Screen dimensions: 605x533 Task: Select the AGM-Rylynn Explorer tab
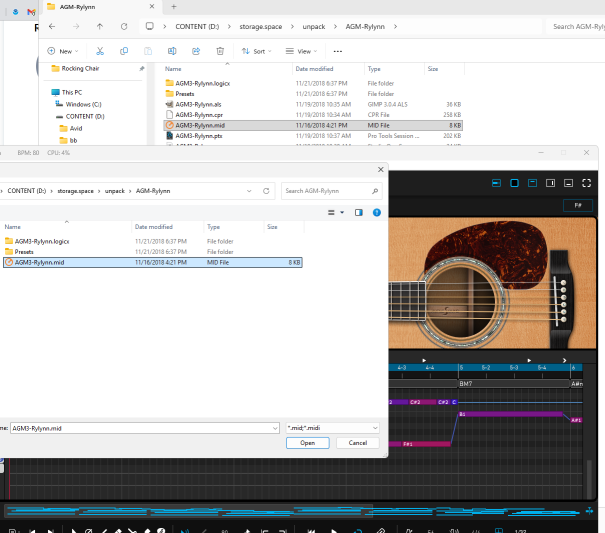[100, 7]
